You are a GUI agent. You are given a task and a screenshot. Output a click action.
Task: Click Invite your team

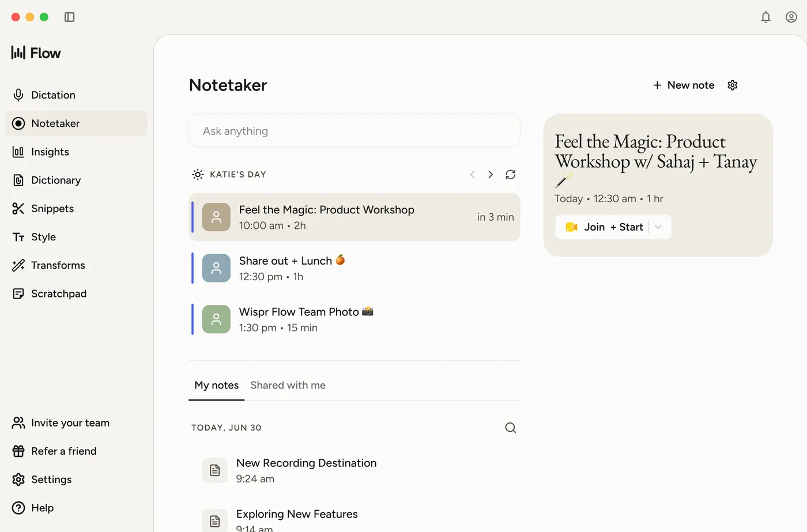tap(77, 422)
